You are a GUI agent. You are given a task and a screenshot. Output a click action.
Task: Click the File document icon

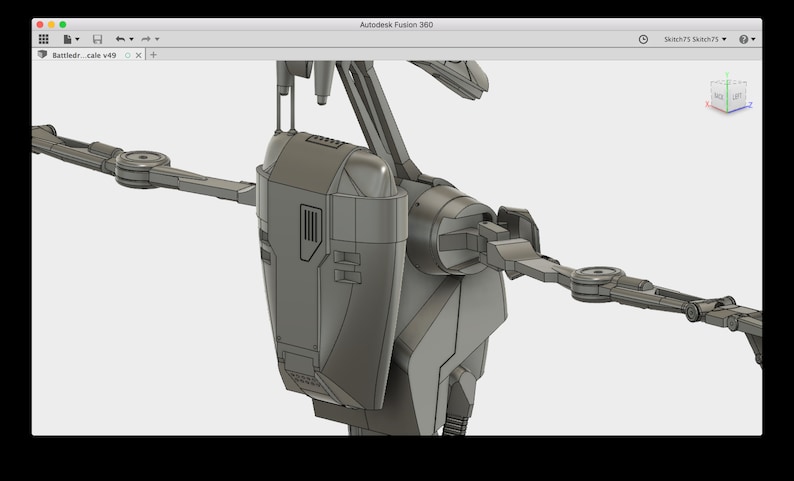(67, 39)
